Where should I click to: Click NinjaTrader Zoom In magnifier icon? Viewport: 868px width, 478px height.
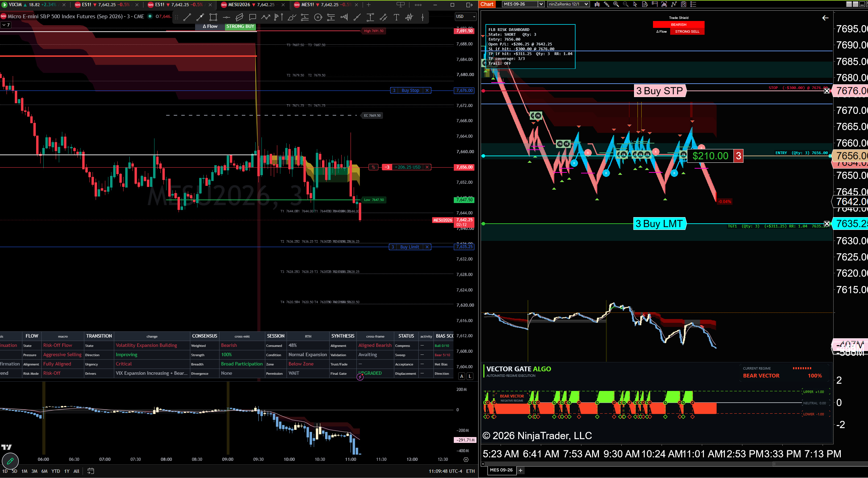pos(616,4)
